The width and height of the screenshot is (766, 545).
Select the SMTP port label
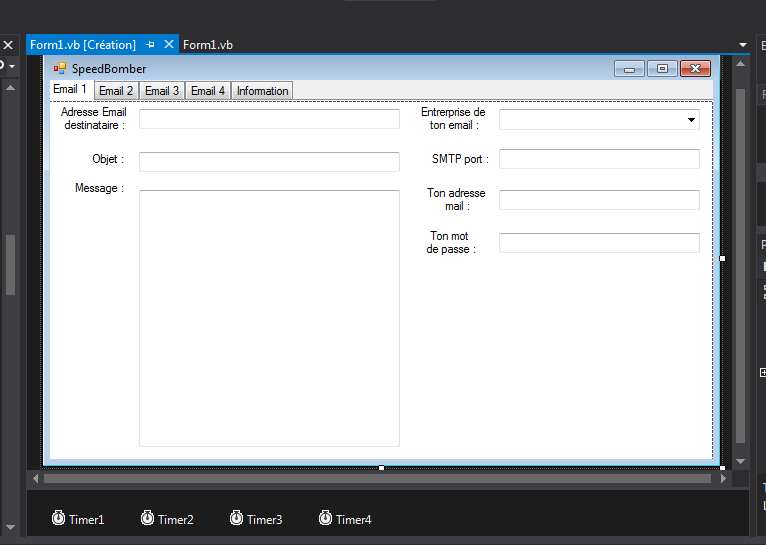460,159
